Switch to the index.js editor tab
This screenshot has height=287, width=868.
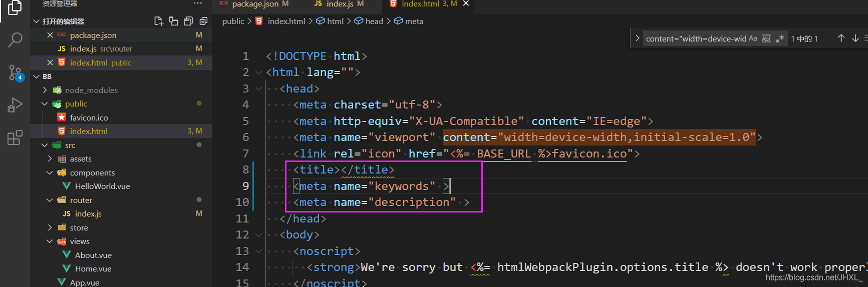point(340,4)
